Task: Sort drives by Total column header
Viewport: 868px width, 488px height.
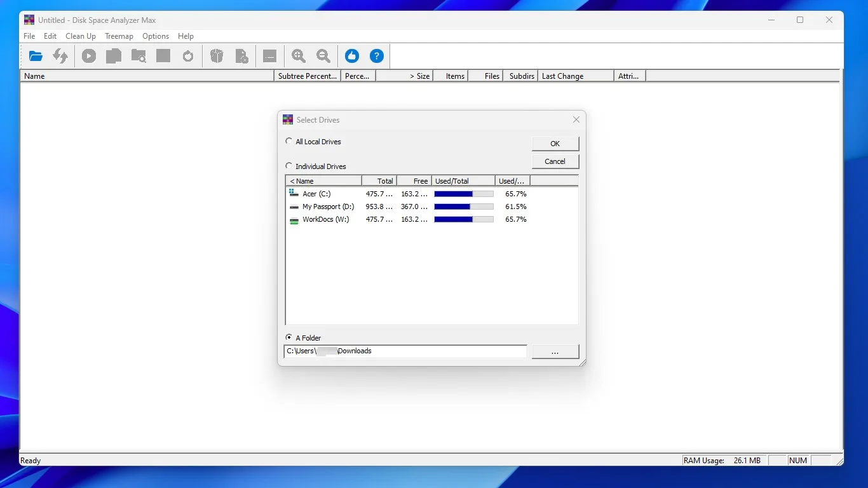Action: (x=379, y=180)
